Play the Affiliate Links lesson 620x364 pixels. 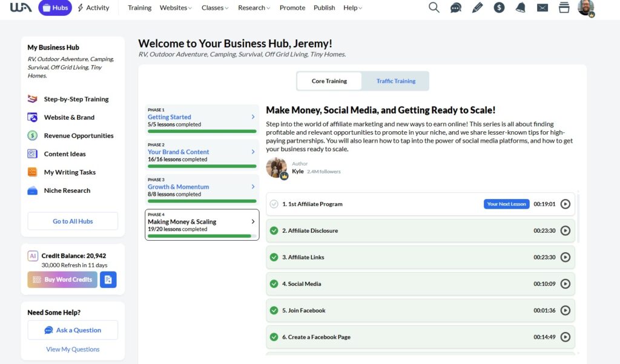click(x=566, y=257)
